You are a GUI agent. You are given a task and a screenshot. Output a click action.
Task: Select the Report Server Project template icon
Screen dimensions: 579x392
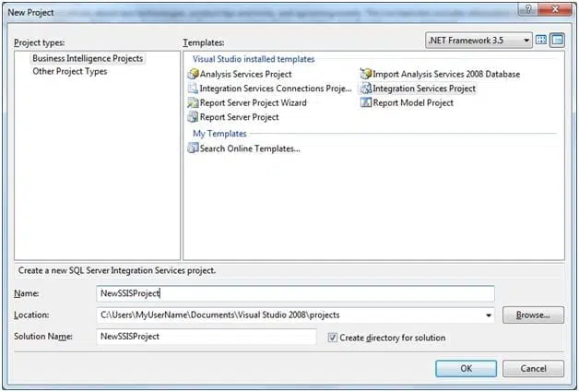click(x=193, y=117)
